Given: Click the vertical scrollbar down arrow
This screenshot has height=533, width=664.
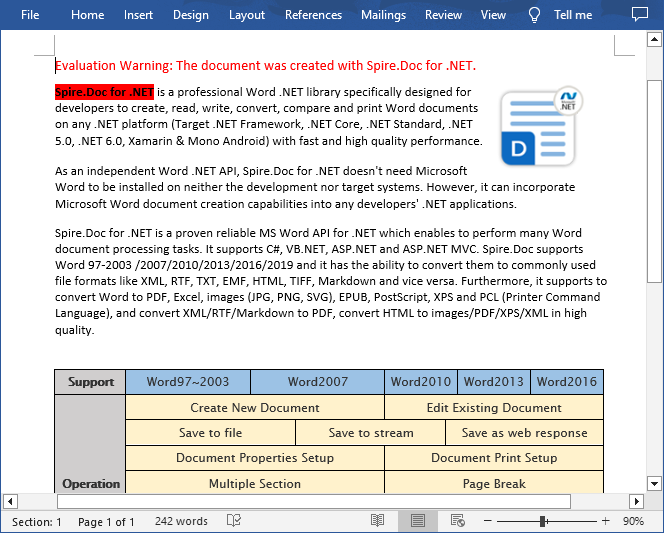Looking at the screenshot, I should [x=654, y=483].
